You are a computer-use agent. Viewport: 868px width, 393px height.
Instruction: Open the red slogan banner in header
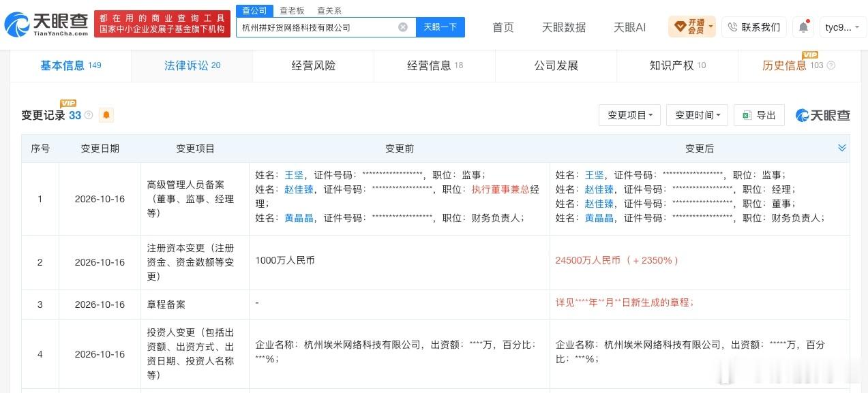[x=162, y=24]
